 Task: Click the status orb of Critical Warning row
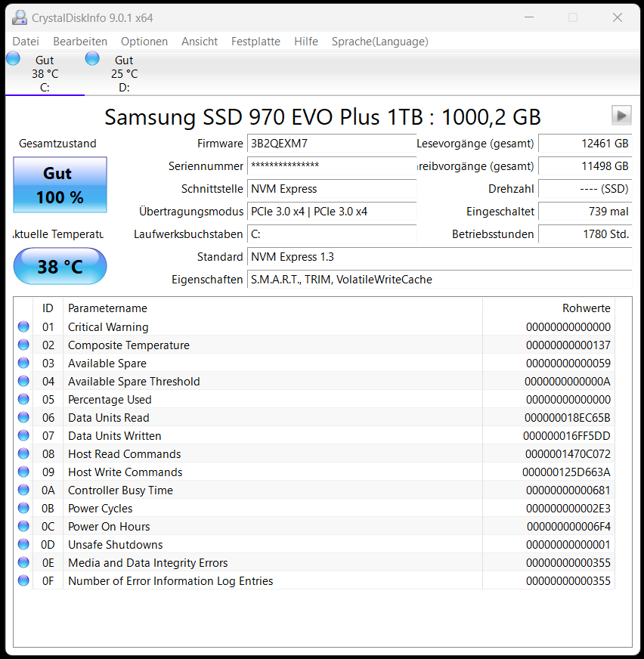[x=23, y=326]
